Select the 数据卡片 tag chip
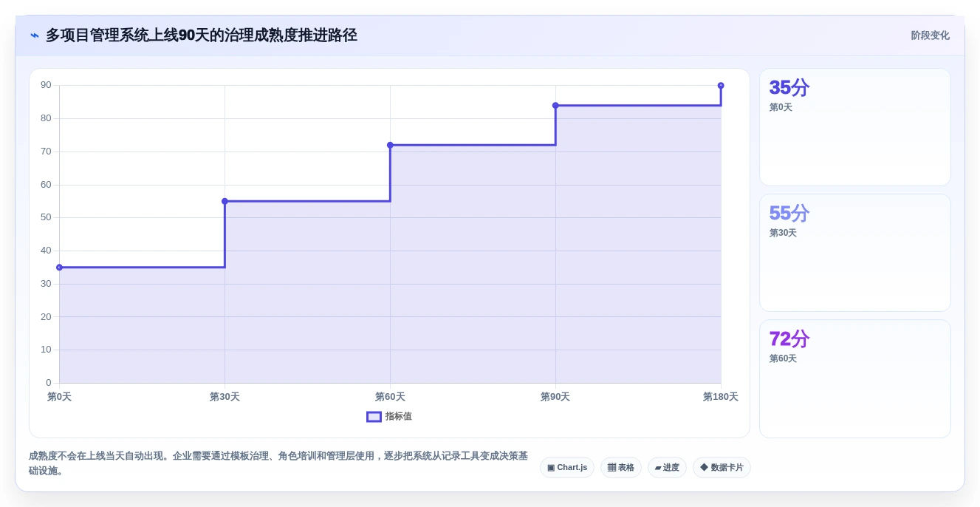980x507 pixels. pos(722,468)
